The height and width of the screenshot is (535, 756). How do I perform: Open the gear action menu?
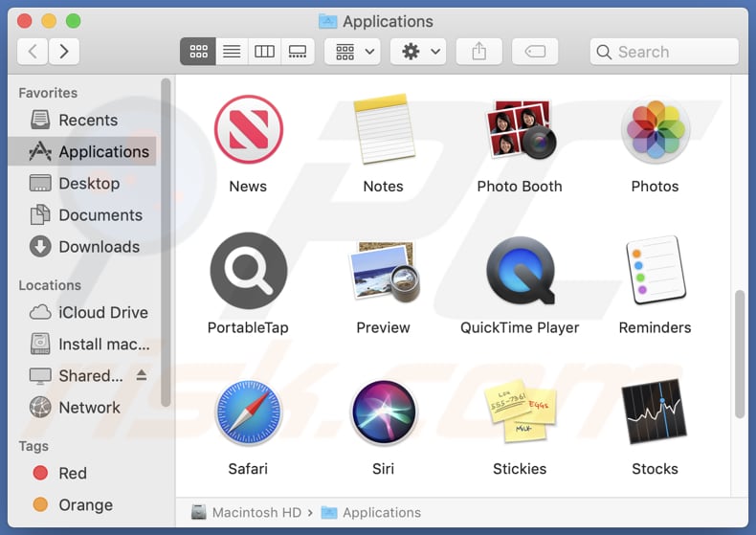coord(418,51)
